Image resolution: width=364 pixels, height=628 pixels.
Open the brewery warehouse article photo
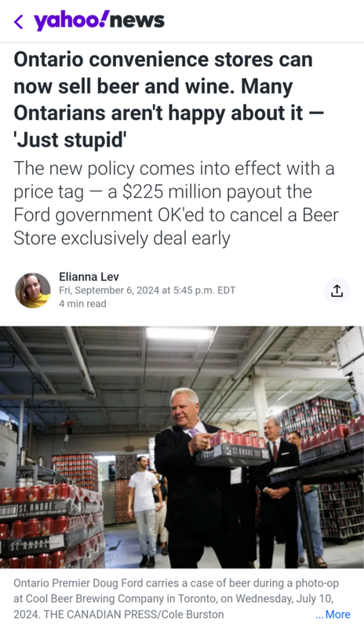182,447
